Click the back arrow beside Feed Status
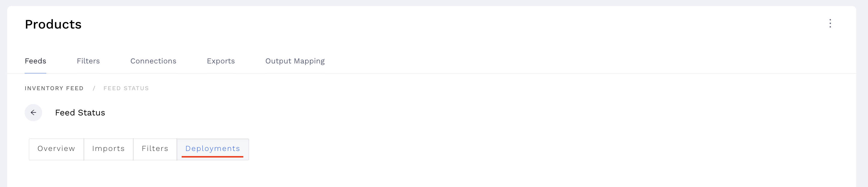 coord(33,112)
